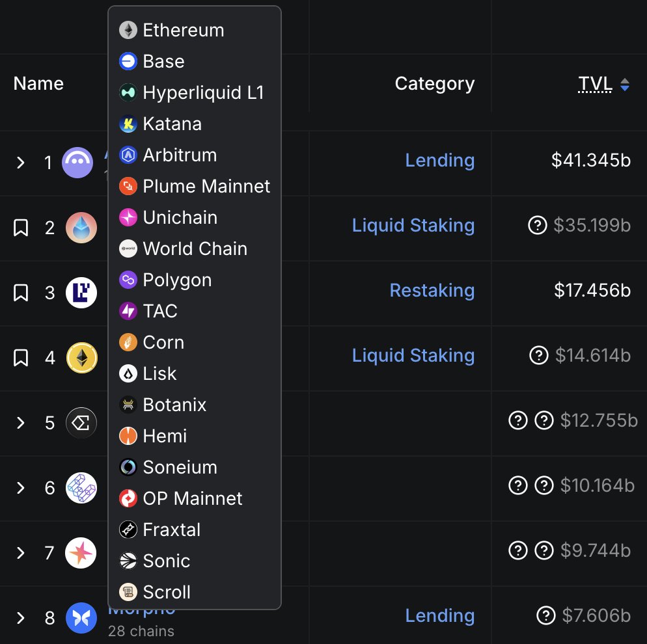Image resolution: width=647 pixels, height=644 pixels.
Task: Click the Polygon chain icon
Action: [x=128, y=280]
